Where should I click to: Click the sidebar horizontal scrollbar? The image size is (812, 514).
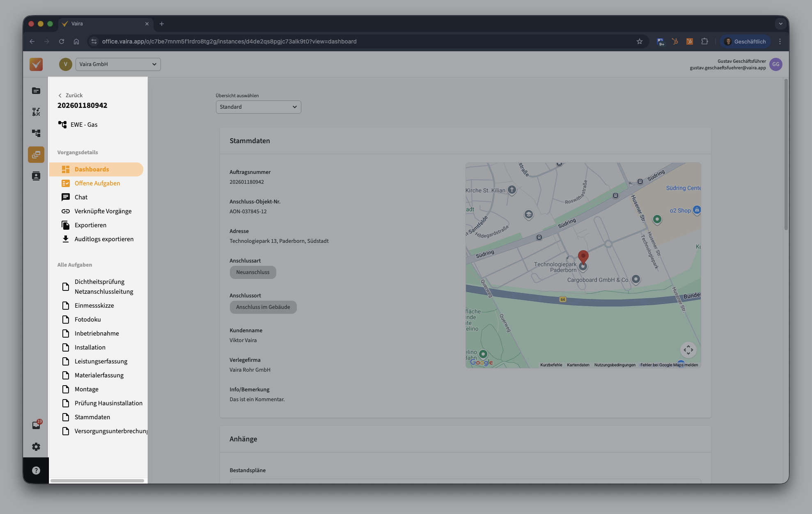pos(97,480)
